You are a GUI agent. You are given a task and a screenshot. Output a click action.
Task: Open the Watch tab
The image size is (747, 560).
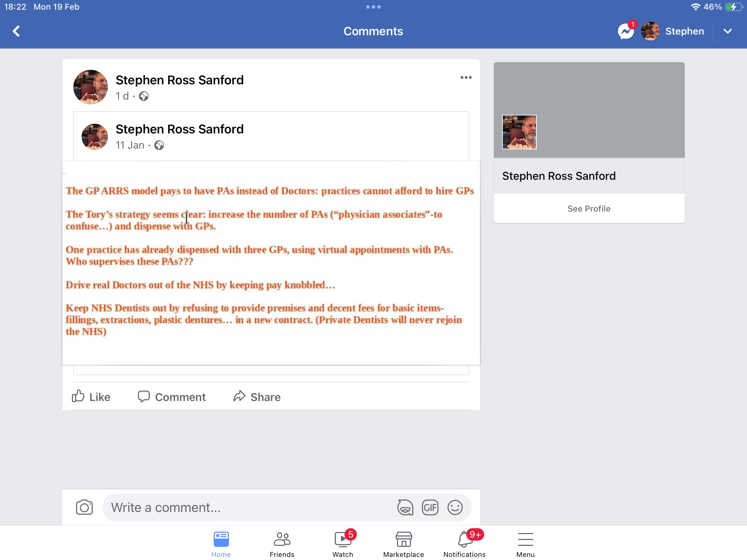[343, 544]
